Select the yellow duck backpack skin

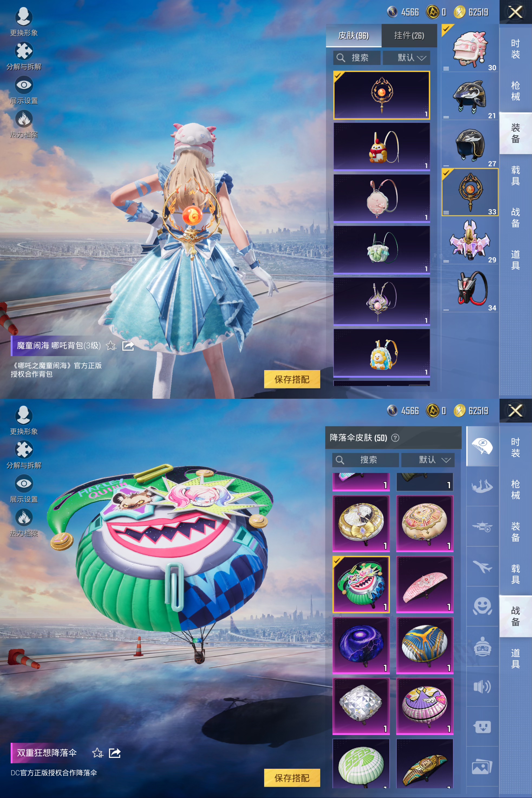(x=382, y=353)
